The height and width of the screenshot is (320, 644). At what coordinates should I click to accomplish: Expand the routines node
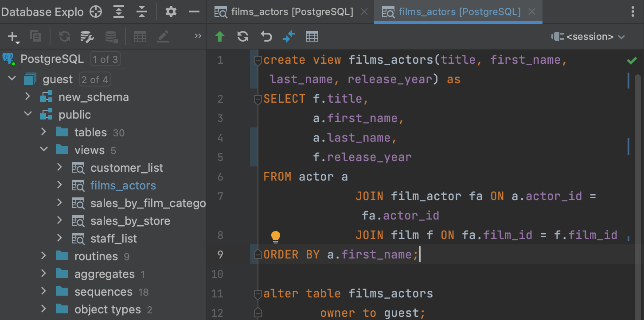[43, 256]
